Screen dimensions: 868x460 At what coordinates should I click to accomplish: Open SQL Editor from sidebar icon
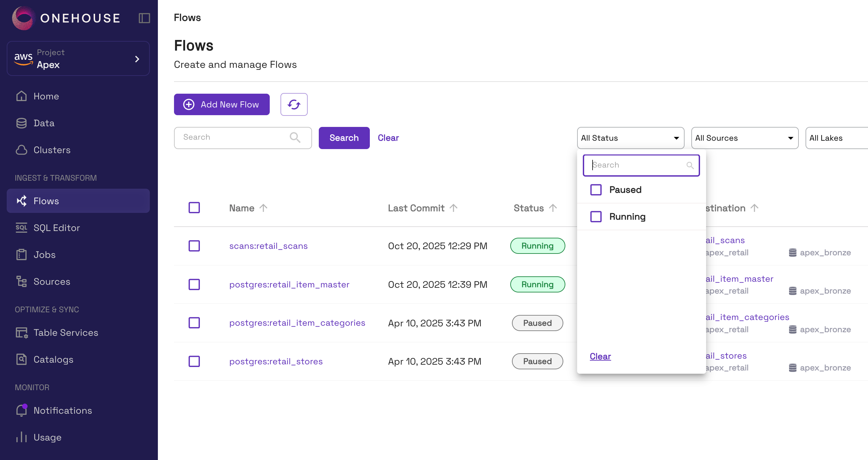click(x=21, y=228)
